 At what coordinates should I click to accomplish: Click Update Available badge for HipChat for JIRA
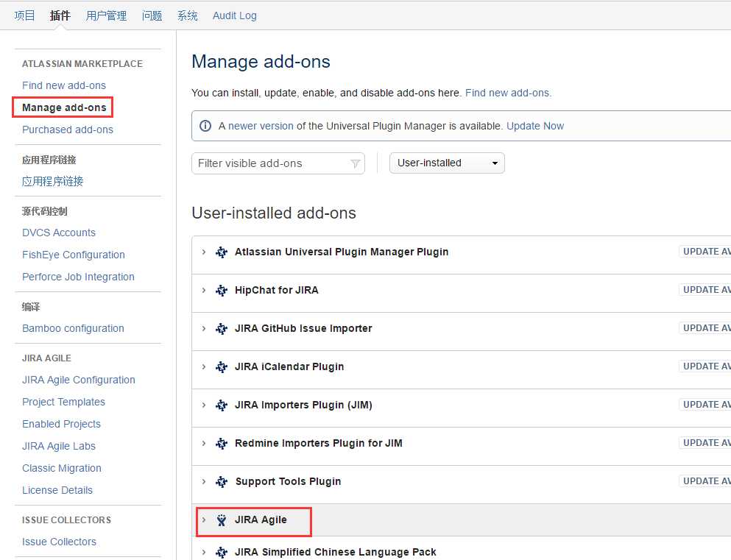click(705, 290)
